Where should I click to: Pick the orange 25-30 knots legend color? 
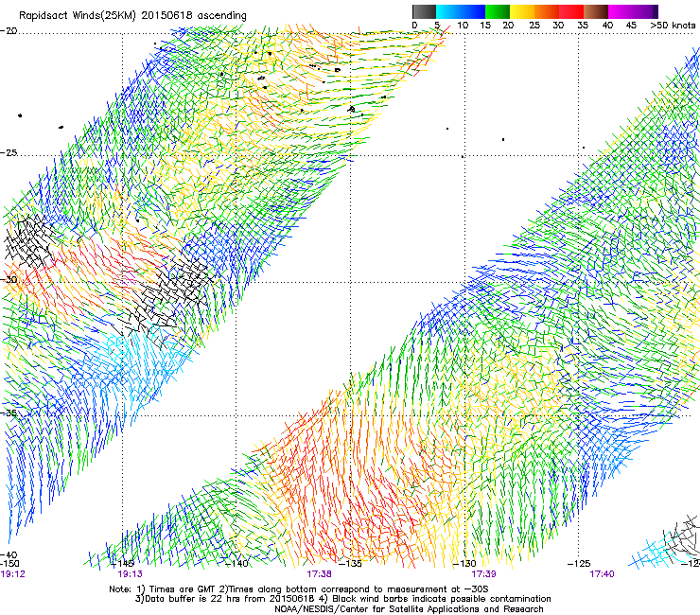(547, 11)
